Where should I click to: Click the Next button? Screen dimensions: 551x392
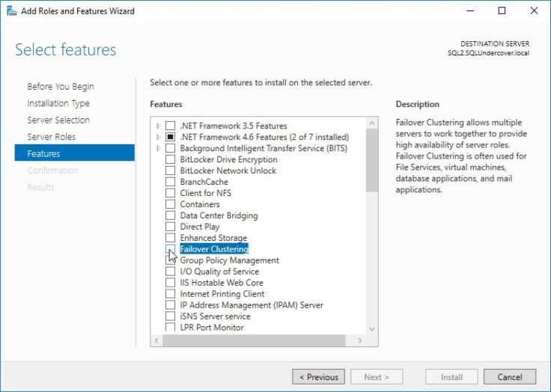pyautogui.click(x=377, y=377)
